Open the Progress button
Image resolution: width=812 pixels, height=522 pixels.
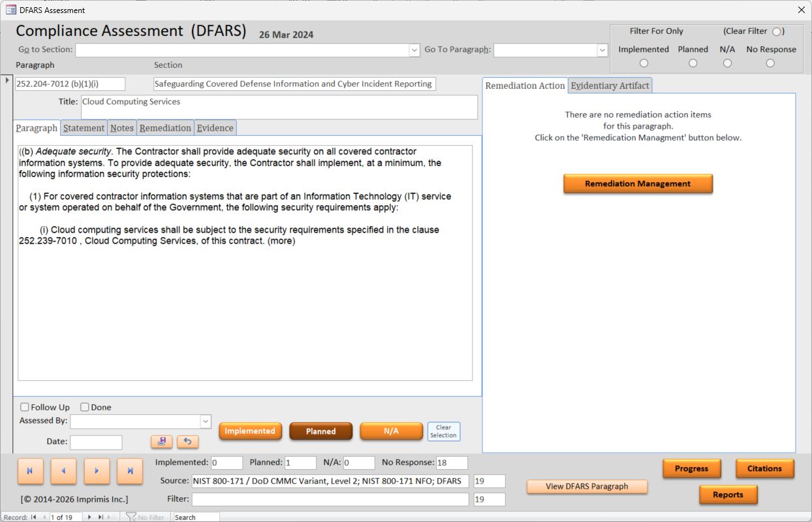click(692, 468)
